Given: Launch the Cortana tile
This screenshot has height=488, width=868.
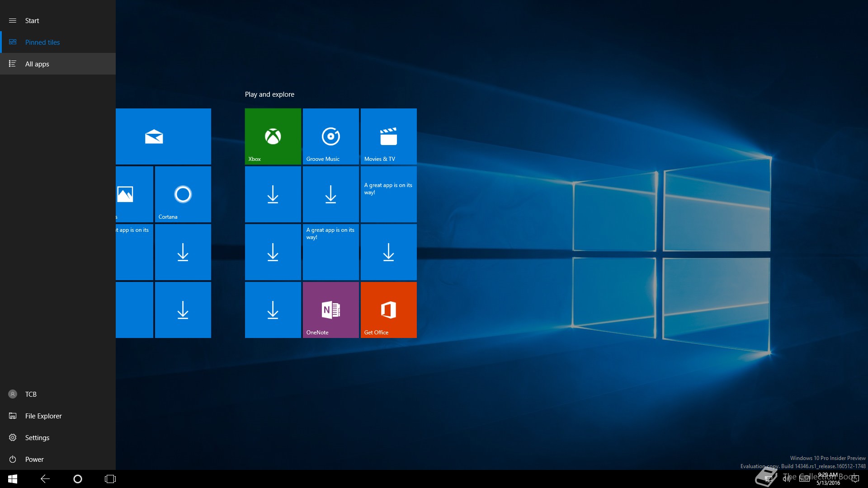Looking at the screenshot, I should click(x=183, y=194).
